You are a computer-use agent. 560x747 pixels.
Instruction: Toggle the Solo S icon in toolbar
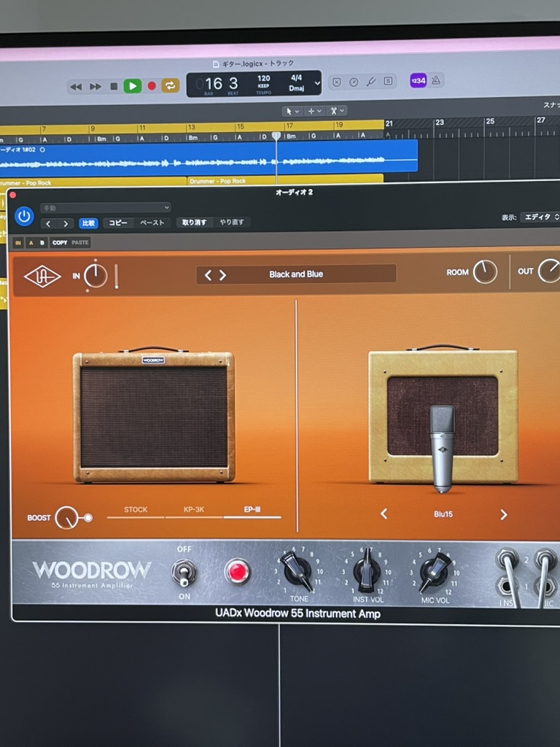click(388, 81)
